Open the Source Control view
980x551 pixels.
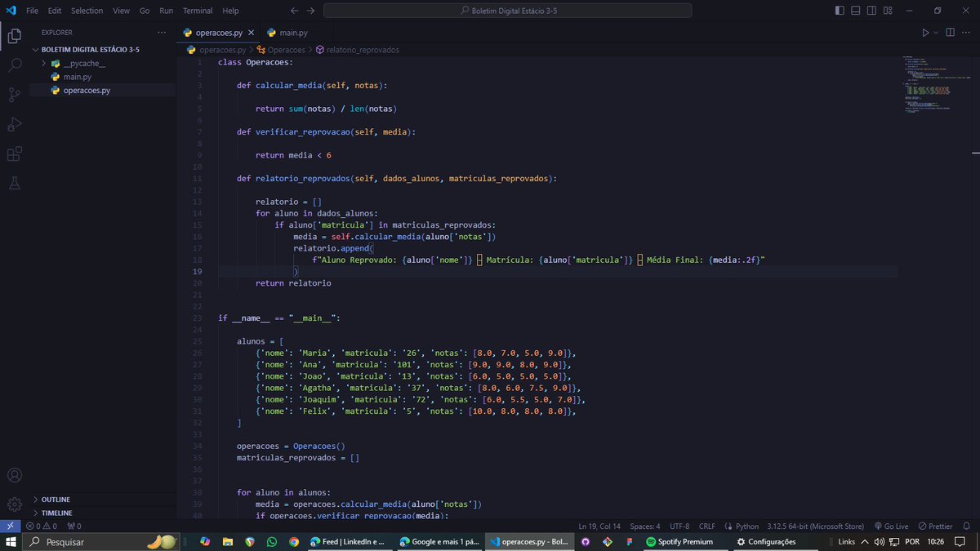(x=14, y=95)
